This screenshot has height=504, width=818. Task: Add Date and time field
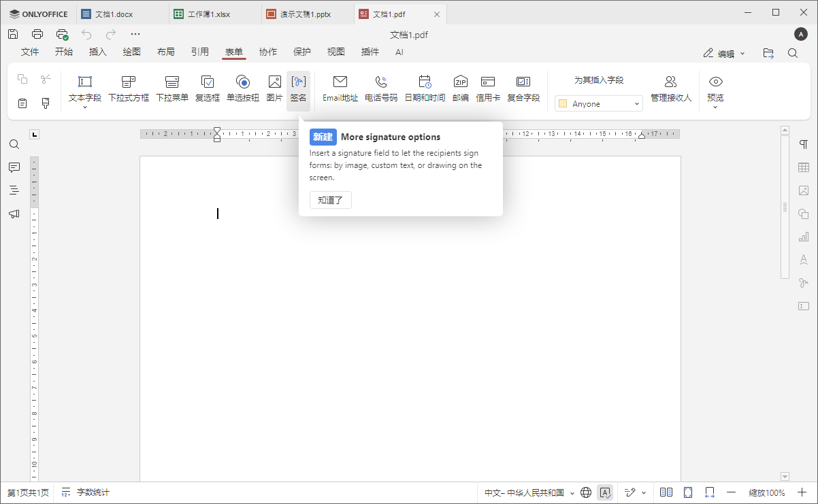[x=425, y=89]
